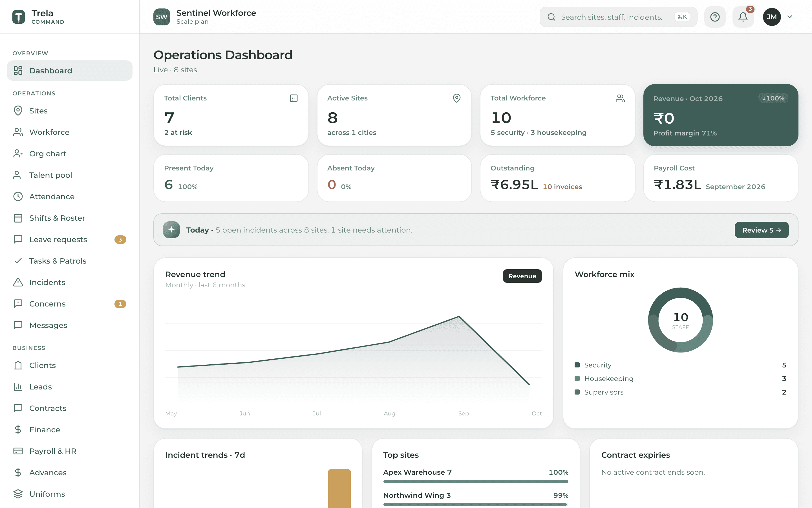This screenshot has width=812, height=508.
Task: Click 'Live · 8 sites' subtitle
Action: tap(175, 69)
